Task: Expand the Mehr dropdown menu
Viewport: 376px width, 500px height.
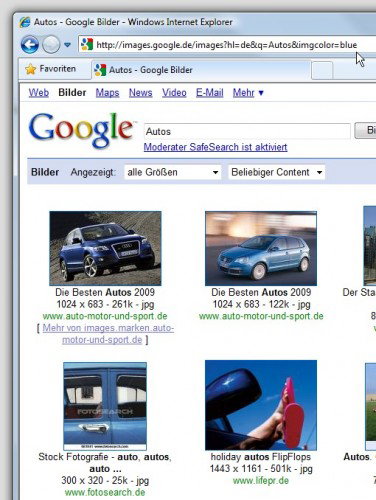Action: (248, 93)
